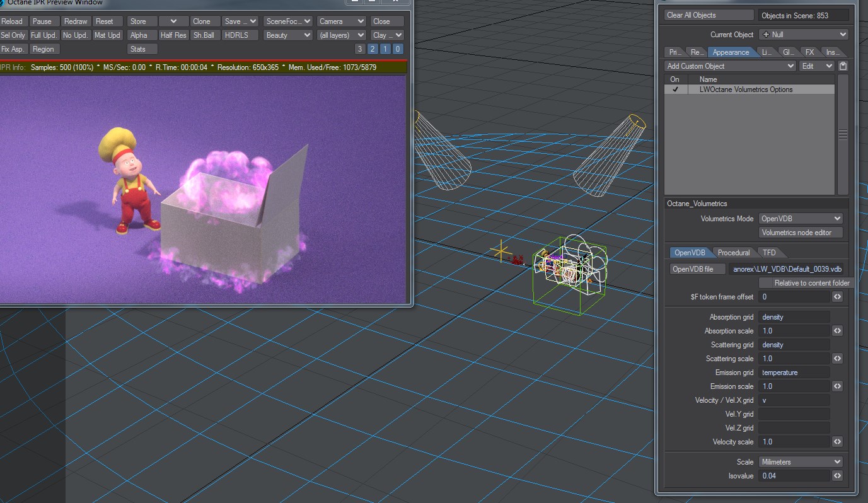
Task: Open the Volumetrics node editor
Action: (x=801, y=233)
